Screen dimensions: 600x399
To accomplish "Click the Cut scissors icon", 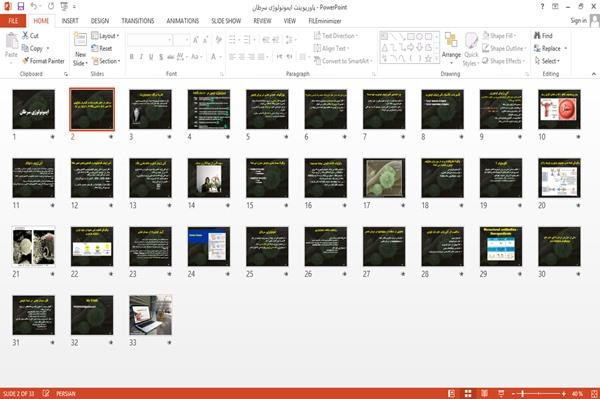I will click(25, 36).
